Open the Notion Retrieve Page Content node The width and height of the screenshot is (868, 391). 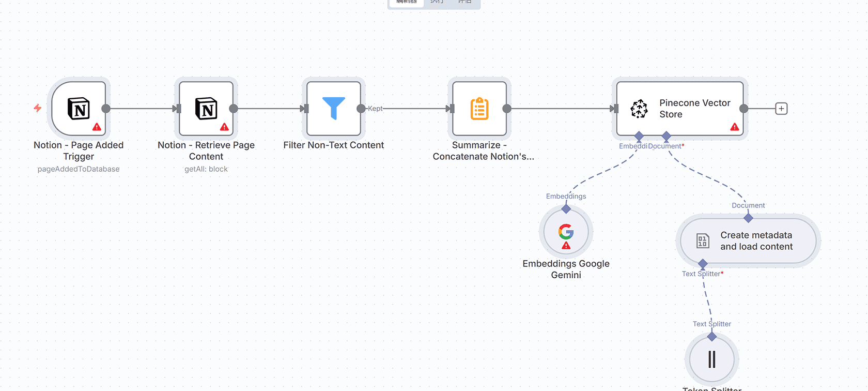[206, 109]
